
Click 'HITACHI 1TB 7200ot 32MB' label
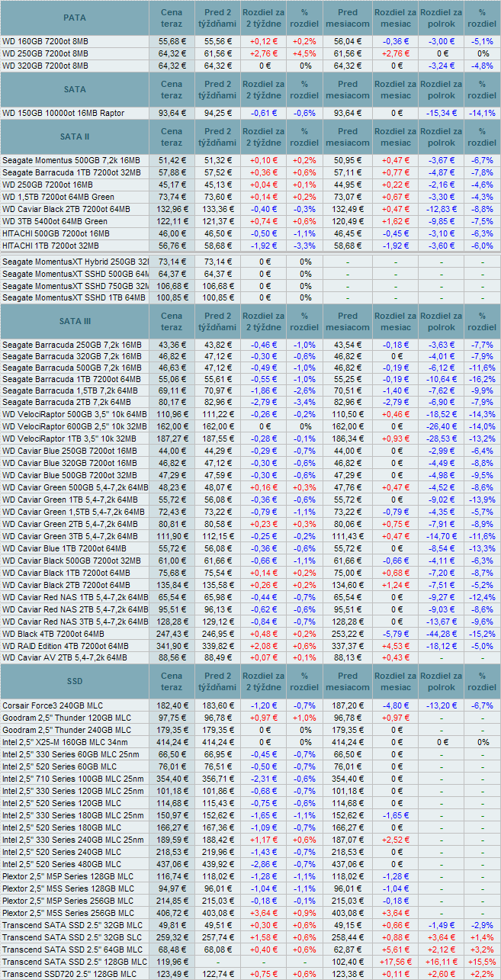tap(53, 246)
